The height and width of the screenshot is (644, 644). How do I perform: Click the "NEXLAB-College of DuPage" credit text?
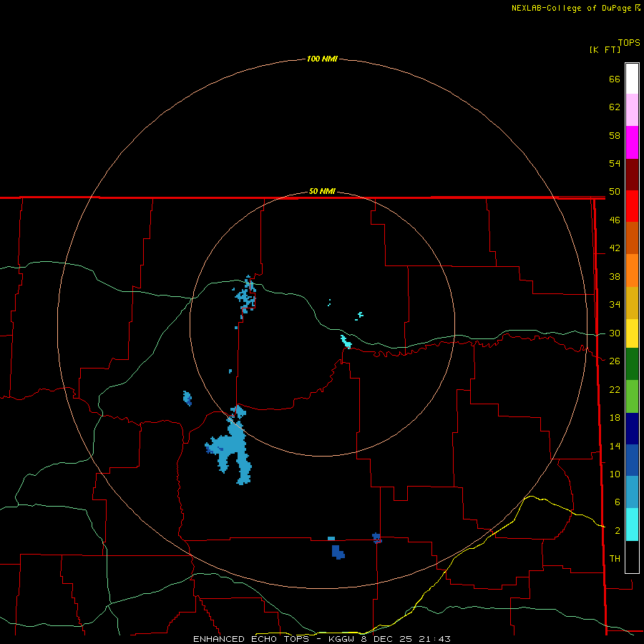pyautogui.click(x=572, y=8)
